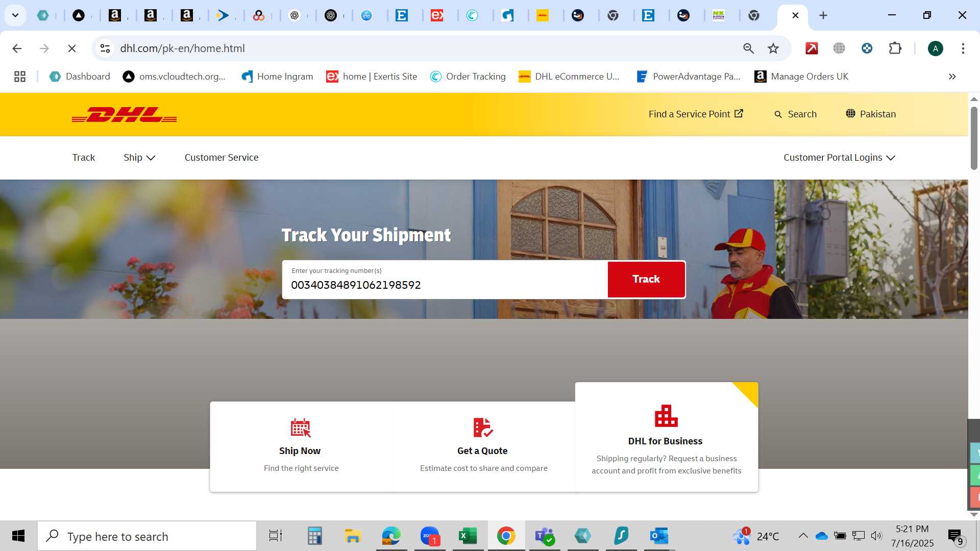This screenshot has width=980, height=551.
Task: Expand the Customer Portal Logins dropdown
Action: (x=839, y=158)
